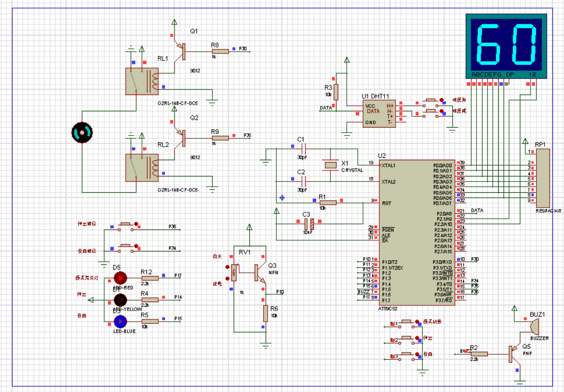Select resistor R5 beside blue LED
This screenshot has height=392, width=564.
pos(150,321)
